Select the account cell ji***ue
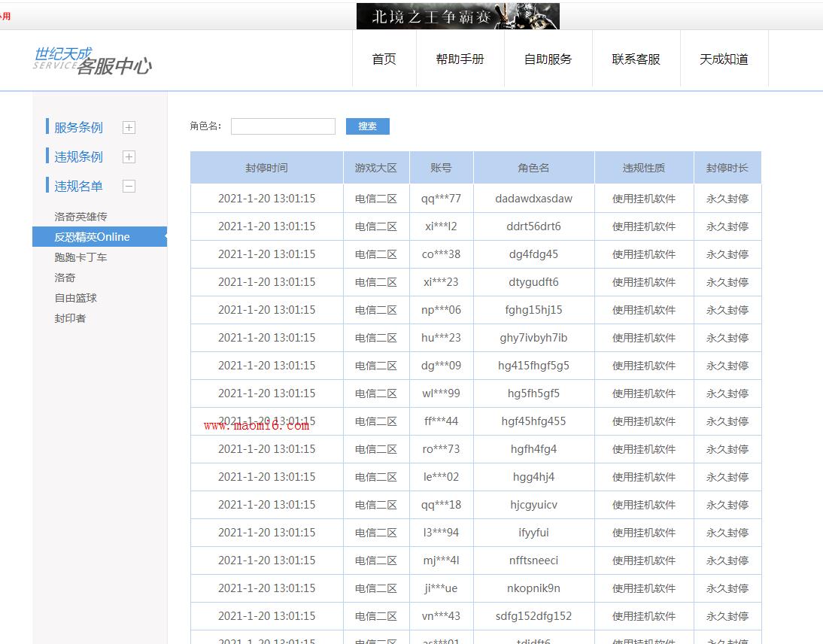This screenshot has width=823, height=644. 441,588
